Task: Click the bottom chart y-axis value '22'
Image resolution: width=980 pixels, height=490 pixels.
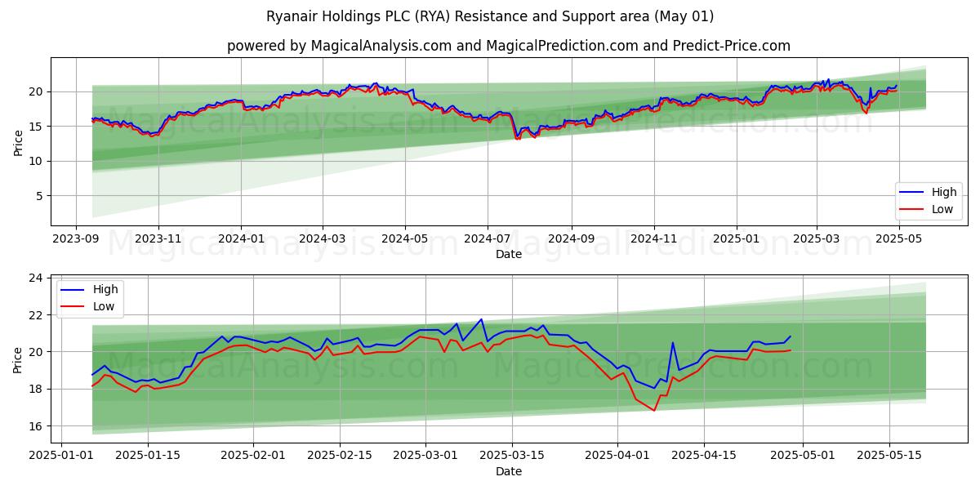Action: [38, 315]
